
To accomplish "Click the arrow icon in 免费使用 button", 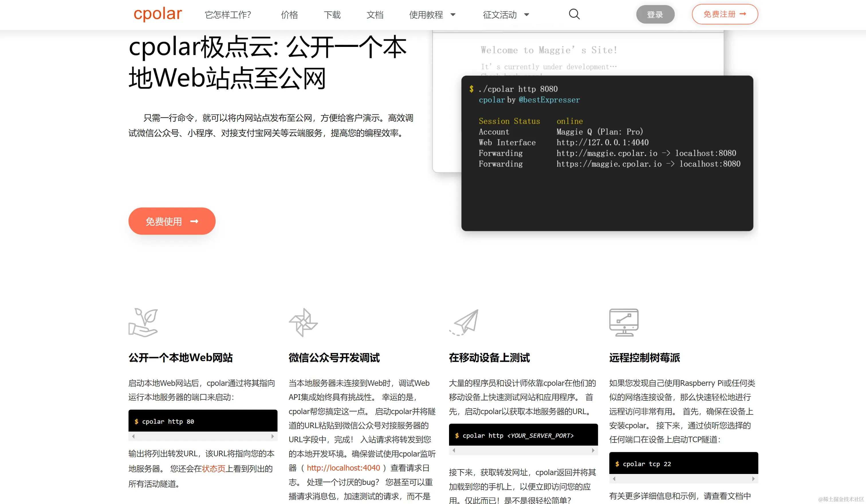I will 194,221.
